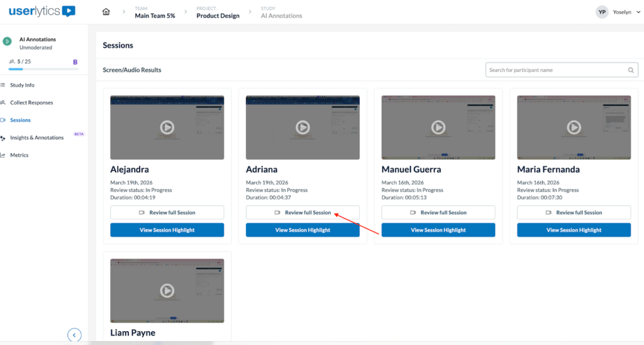View Session Highlight for Maria Fernanda

(574, 230)
